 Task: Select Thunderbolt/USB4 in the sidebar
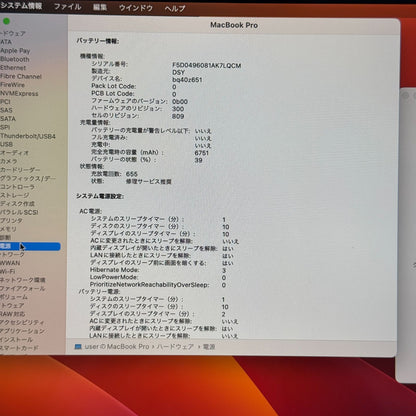28,136
